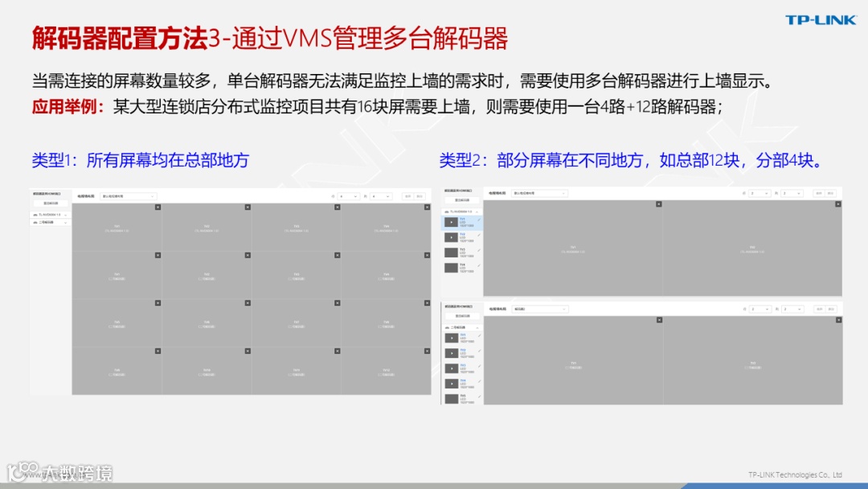This screenshot has height=489, width=868.
Task: Close TV3 二号解码器 tile in 4x4 wall
Action: (337, 255)
